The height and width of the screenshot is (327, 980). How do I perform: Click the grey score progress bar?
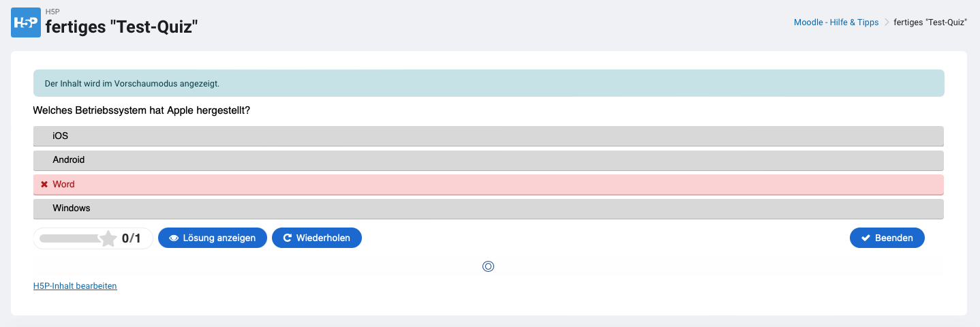[70, 238]
